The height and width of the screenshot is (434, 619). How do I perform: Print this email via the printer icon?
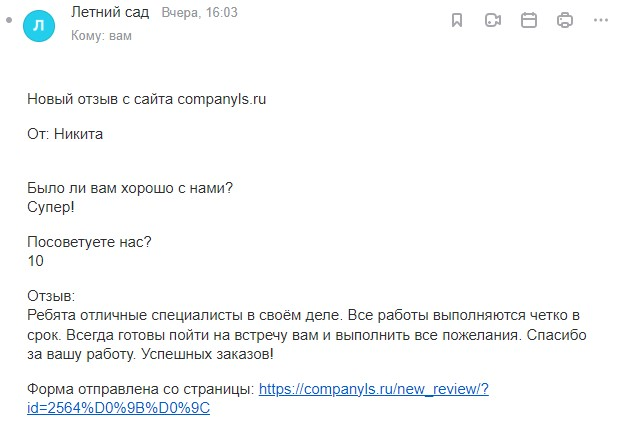(565, 20)
